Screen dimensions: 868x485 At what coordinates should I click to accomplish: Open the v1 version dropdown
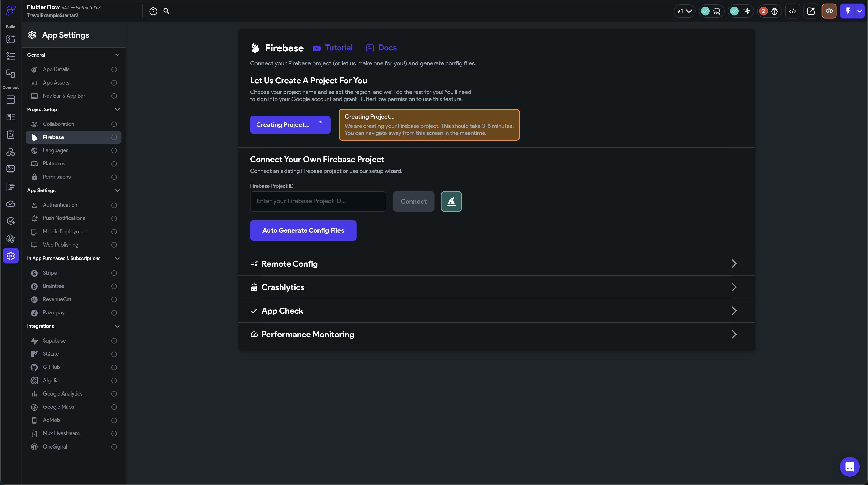coord(684,11)
